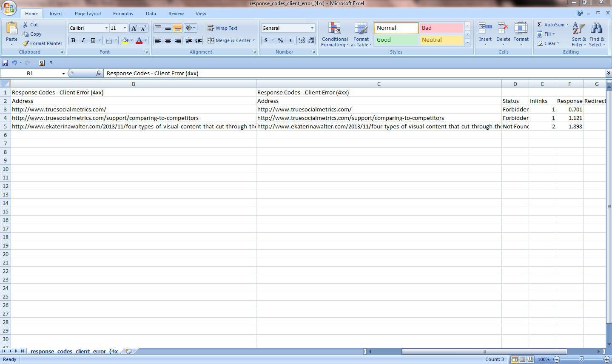Viewport: 612px width, 364px height.
Task: Increase font size with Grow Font
Action: [134, 28]
